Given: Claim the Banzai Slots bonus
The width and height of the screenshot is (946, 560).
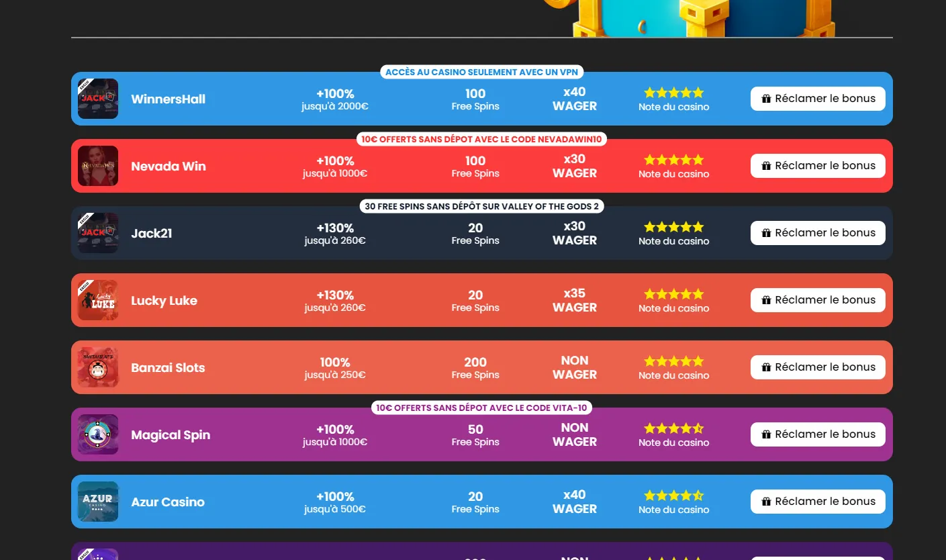Looking at the screenshot, I should coord(818,367).
